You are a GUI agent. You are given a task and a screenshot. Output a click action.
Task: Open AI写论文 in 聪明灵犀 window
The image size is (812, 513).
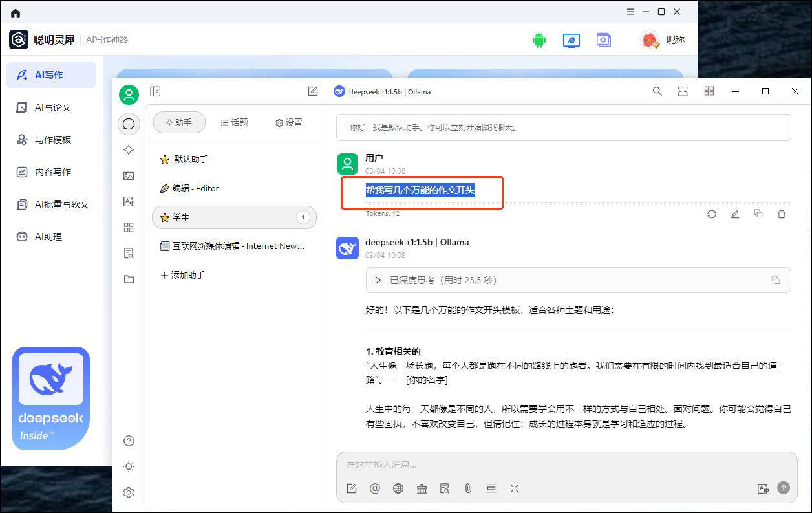(x=51, y=107)
